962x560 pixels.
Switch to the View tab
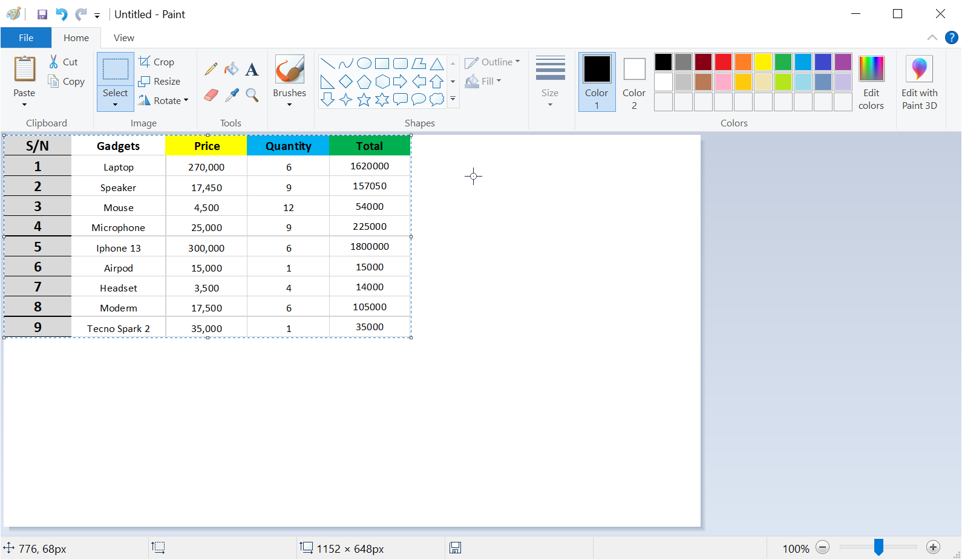click(124, 37)
